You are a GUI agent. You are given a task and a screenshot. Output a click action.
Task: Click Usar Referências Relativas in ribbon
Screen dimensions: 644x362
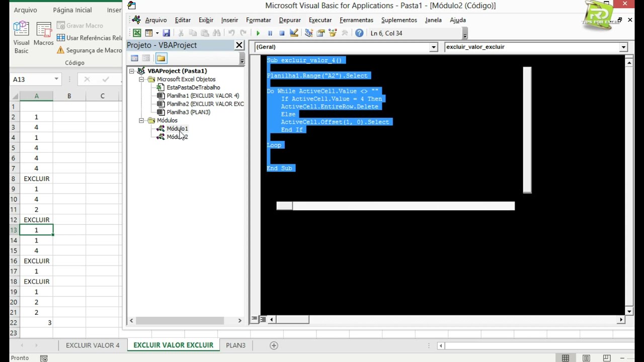[89, 38]
